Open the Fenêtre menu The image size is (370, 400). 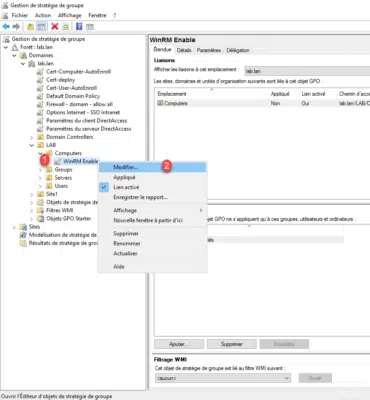(x=97, y=15)
